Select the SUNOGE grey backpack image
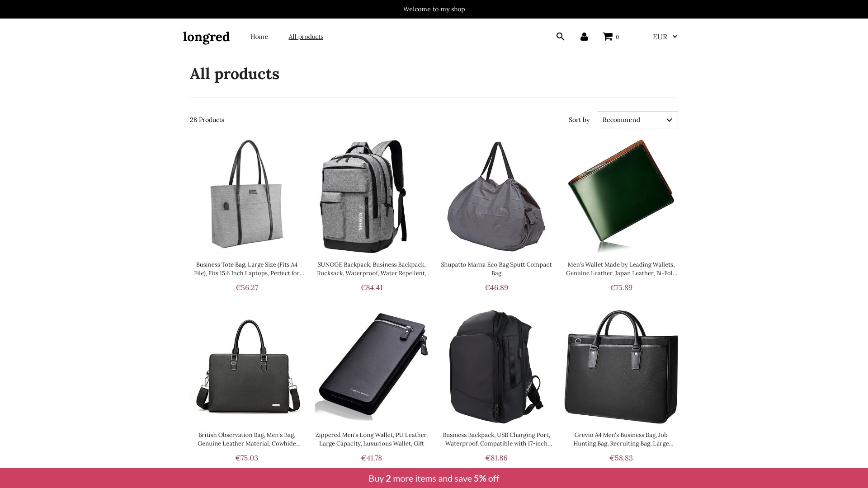 tap(372, 196)
